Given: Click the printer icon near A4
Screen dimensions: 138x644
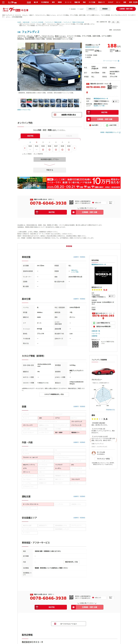Looking at the screenshot, I should (x=109, y=22).
